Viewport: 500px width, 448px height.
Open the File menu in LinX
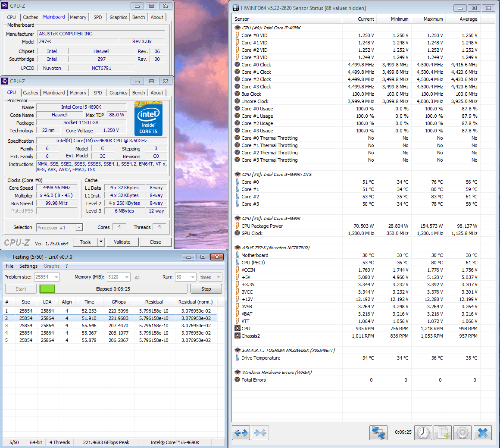coord(9,266)
